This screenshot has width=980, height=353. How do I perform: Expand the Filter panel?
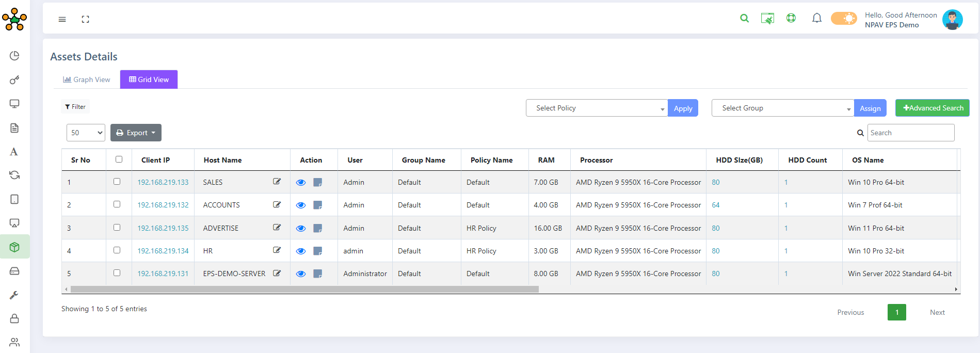coord(75,107)
